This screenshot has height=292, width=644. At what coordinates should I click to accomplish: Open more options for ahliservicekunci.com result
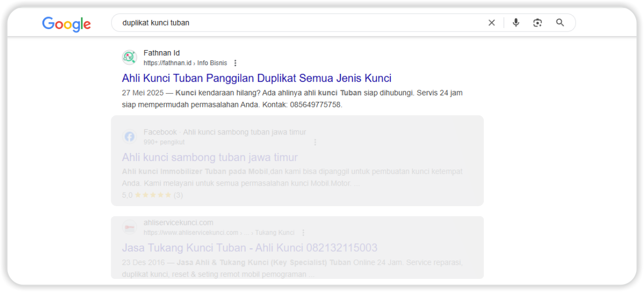303,233
